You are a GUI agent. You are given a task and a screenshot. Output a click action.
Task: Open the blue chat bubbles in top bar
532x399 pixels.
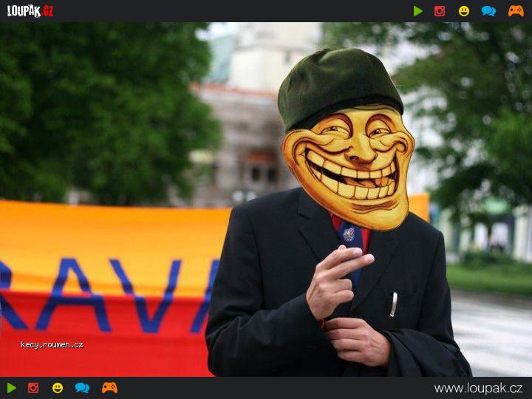[488, 11]
